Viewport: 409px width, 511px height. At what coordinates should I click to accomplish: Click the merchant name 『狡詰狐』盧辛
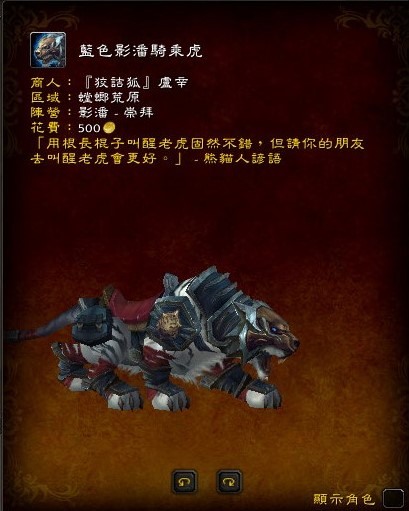pyautogui.click(x=136, y=82)
